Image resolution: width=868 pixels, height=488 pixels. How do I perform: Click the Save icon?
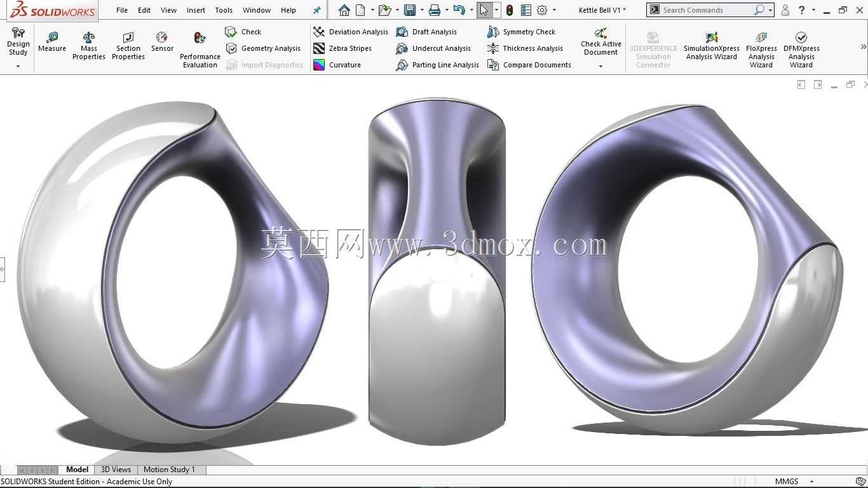pos(410,10)
